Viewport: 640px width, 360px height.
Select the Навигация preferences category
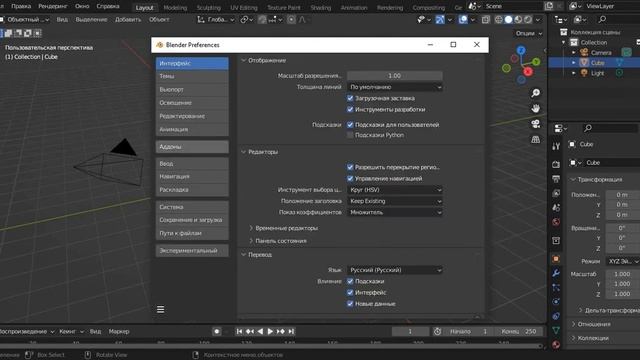point(192,176)
